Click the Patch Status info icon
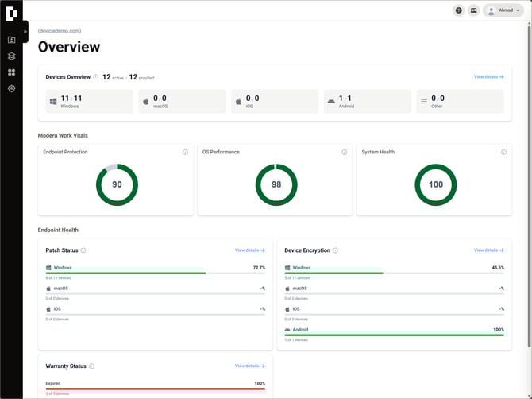 83,250
